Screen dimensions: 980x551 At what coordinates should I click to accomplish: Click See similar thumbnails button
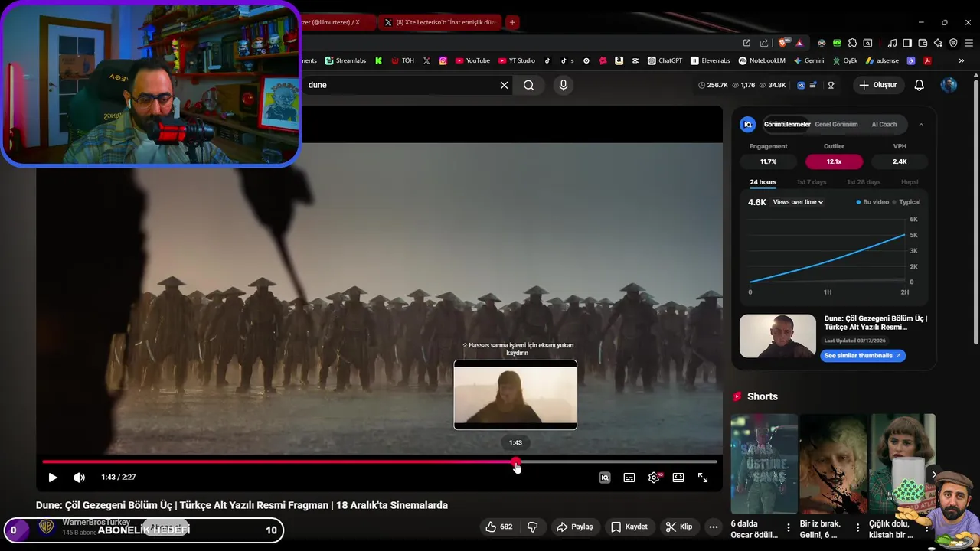point(863,356)
